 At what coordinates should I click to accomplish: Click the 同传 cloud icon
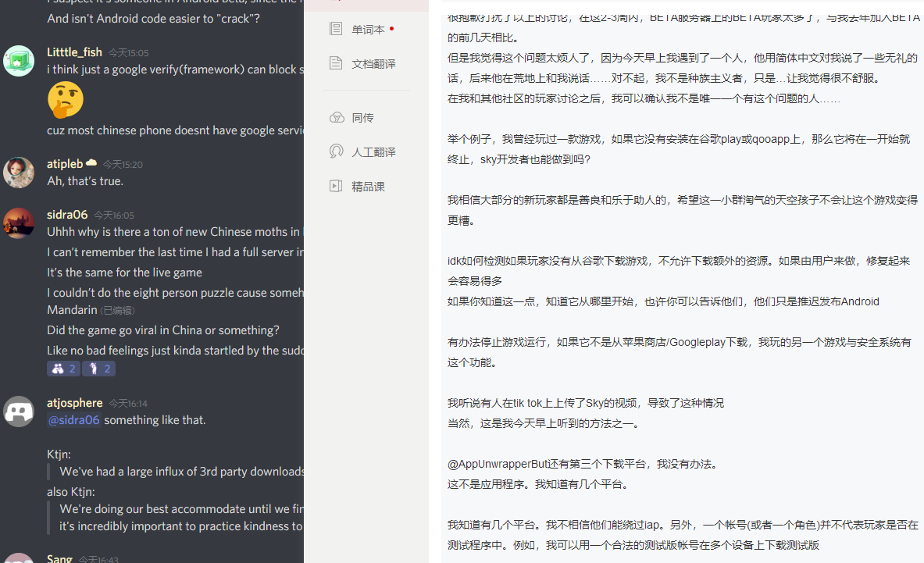(x=337, y=117)
